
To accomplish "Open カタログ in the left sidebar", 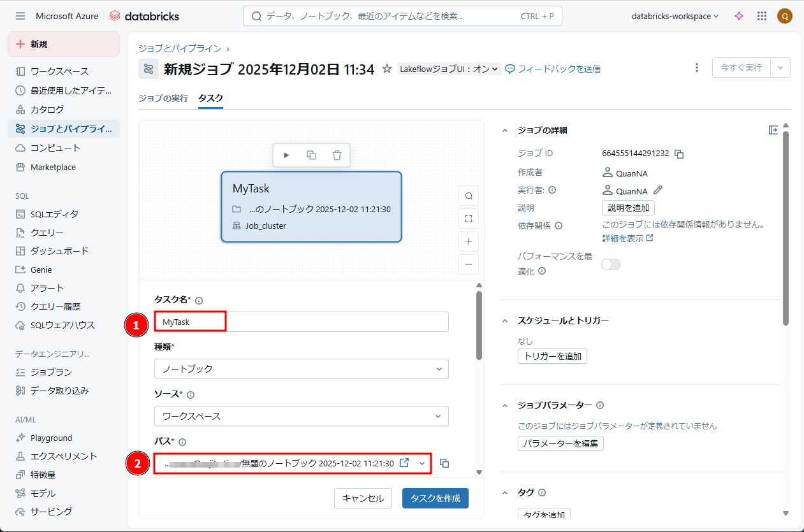I will coord(47,110).
